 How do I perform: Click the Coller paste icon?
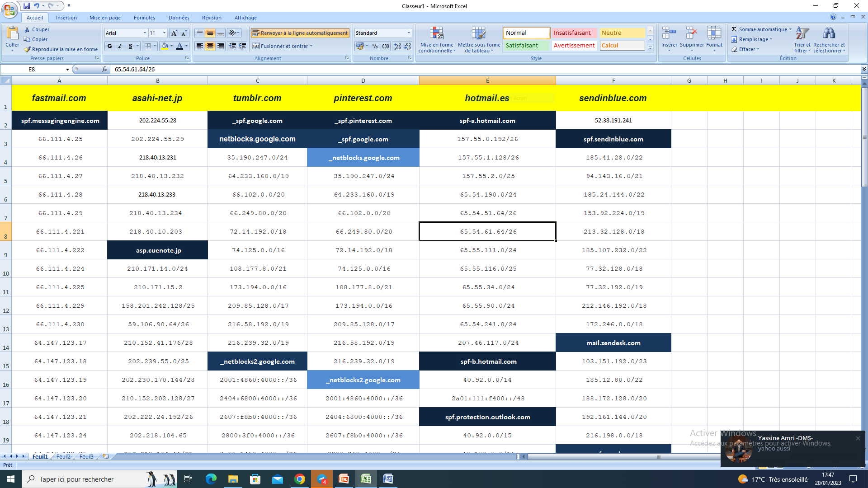[x=12, y=33]
